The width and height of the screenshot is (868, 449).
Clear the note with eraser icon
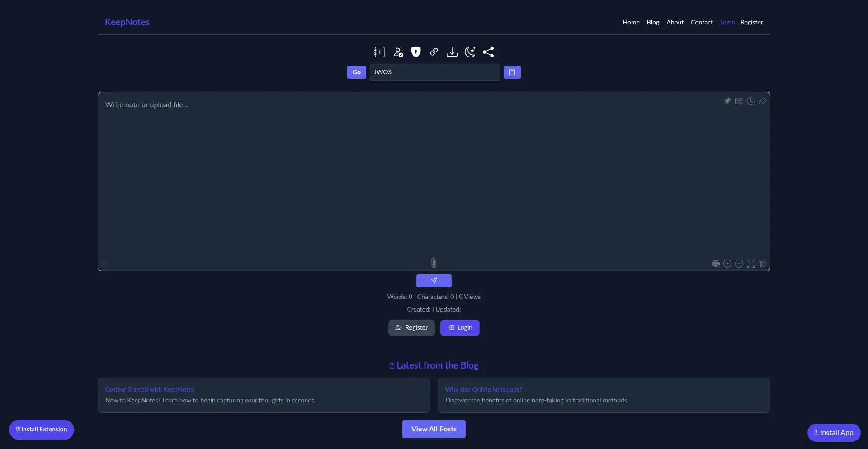pos(763,101)
